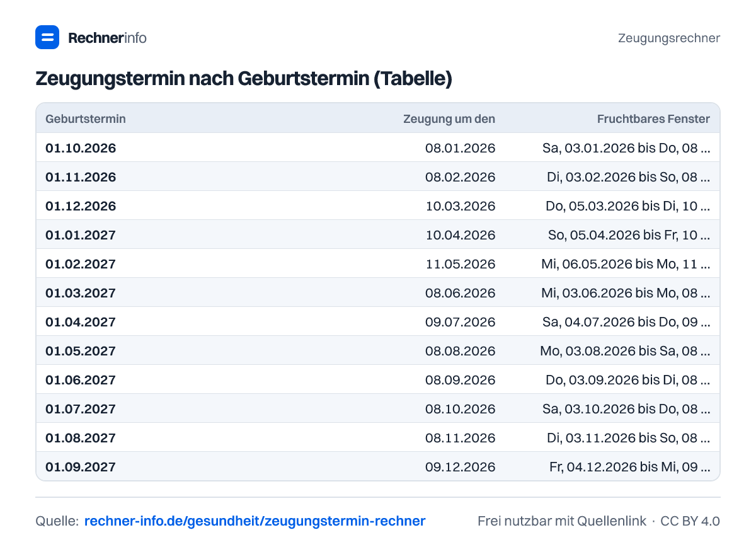Click the window starting Sa, 03.10.2026
Image resolution: width=756 pixels, height=547 pixels.
[x=626, y=409]
